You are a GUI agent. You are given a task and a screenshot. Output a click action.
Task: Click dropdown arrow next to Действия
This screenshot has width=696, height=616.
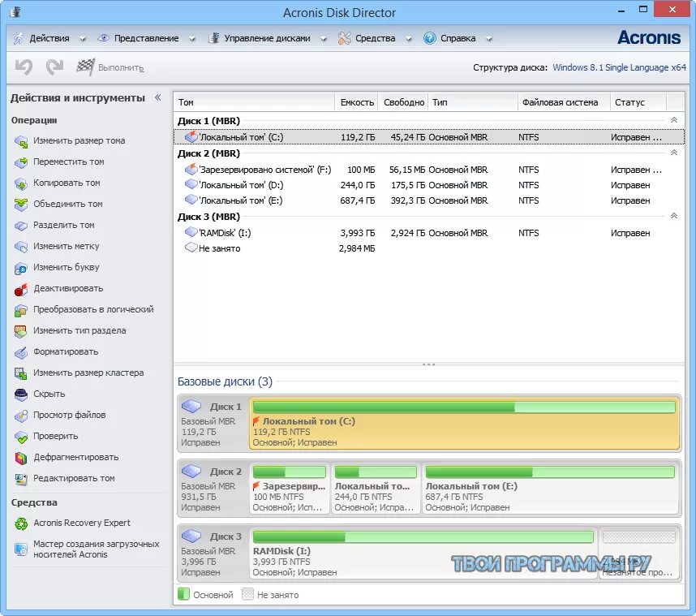83,39
